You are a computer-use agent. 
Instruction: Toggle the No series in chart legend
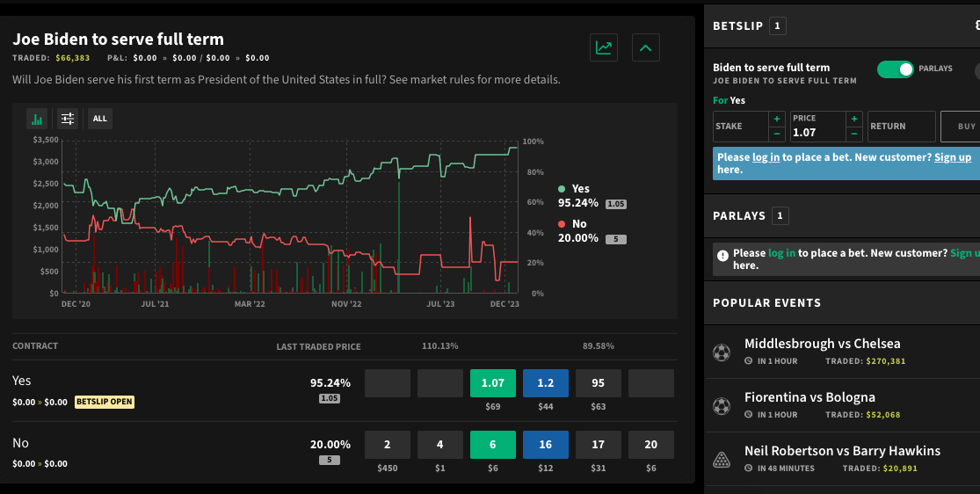578,224
